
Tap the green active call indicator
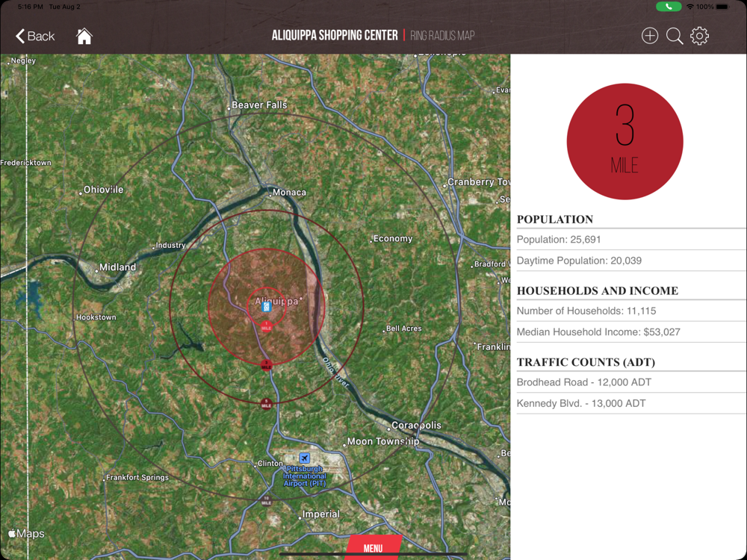[669, 7]
